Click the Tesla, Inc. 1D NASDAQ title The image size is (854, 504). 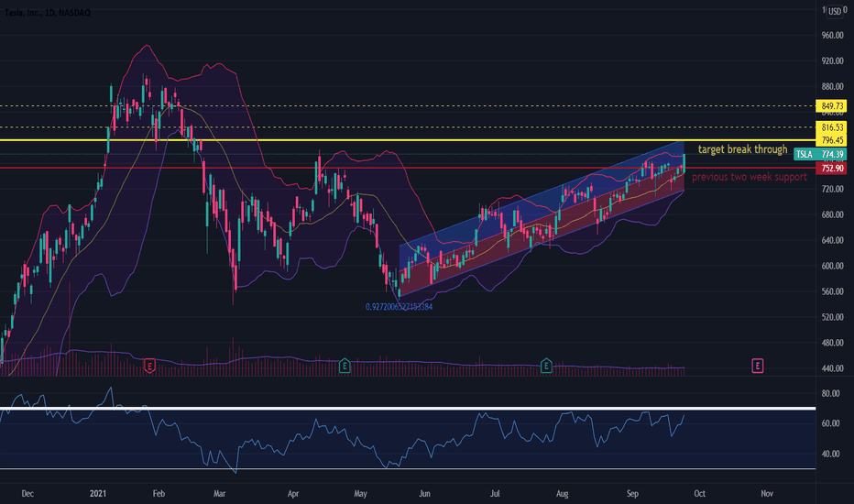48,13
